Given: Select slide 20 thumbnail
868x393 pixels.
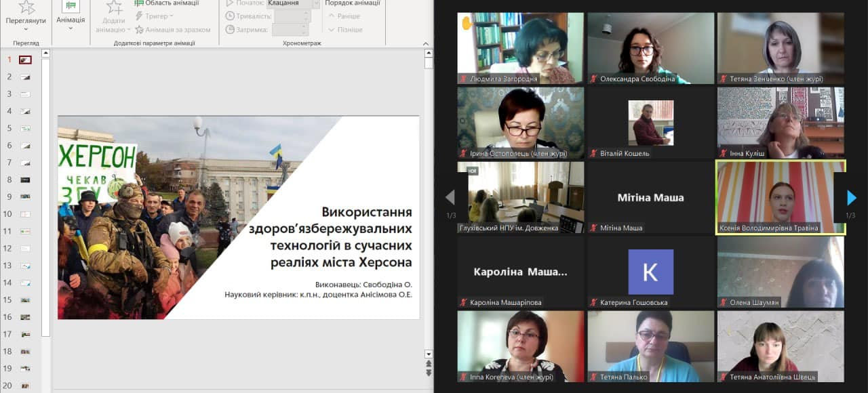Looking at the screenshot, I should [x=25, y=386].
